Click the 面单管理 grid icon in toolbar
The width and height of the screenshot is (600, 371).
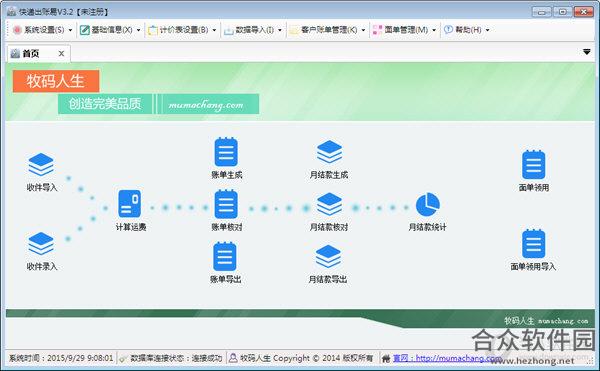[377, 30]
